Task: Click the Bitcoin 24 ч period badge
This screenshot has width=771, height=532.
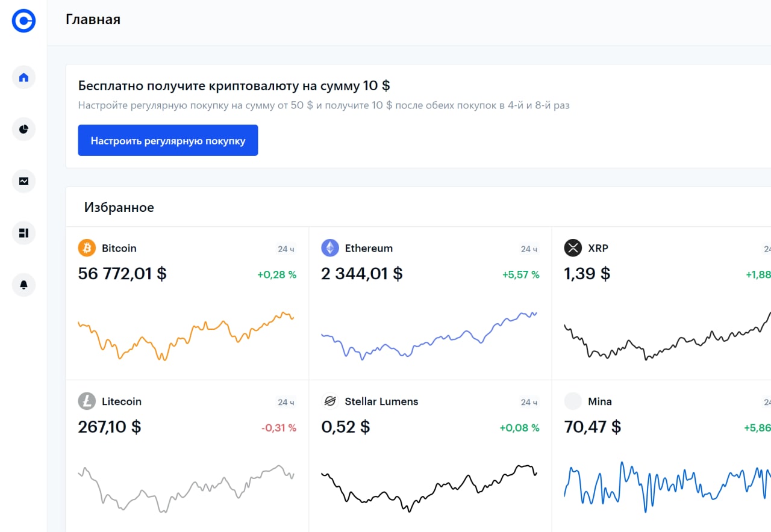Action: [286, 249]
